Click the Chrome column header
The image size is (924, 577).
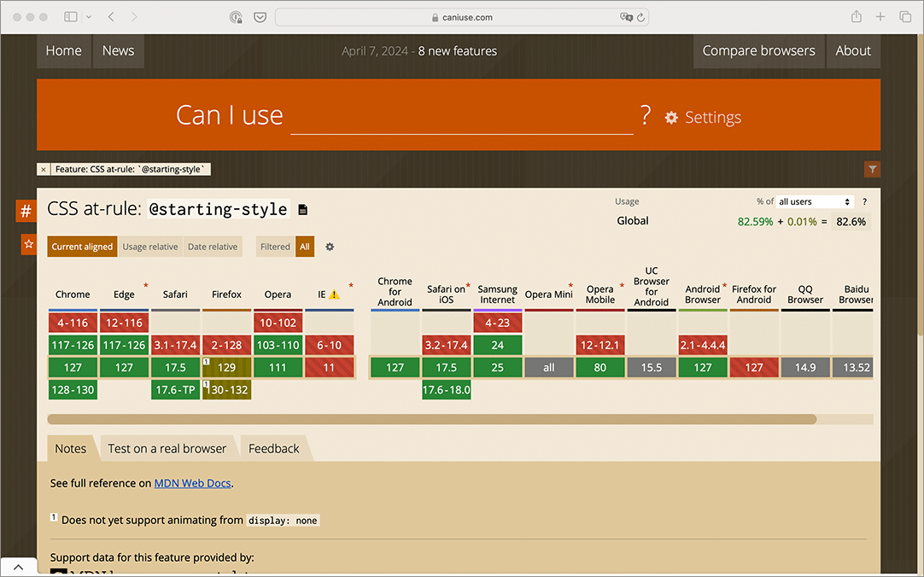(x=73, y=294)
